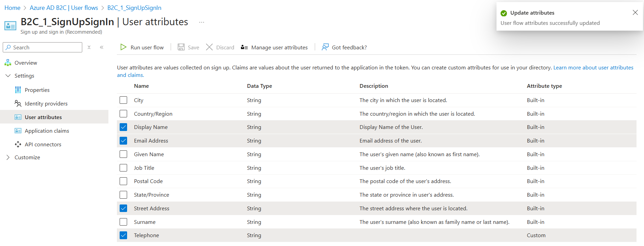The image size is (644, 246).
Task: Go to Identity providers
Action: (x=46, y=103)
